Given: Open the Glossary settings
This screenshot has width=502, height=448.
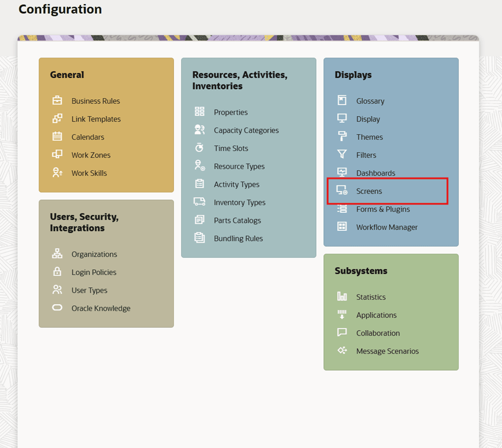Looking at the screenshot, I should click(370, 101).
